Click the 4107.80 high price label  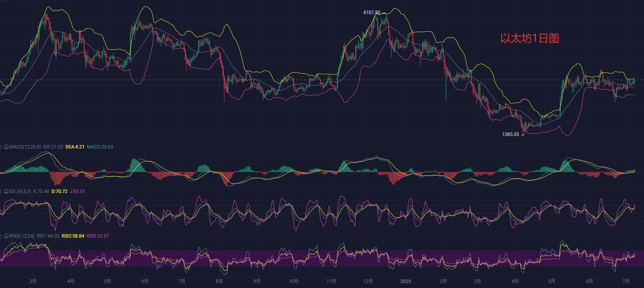click(371, 13)
